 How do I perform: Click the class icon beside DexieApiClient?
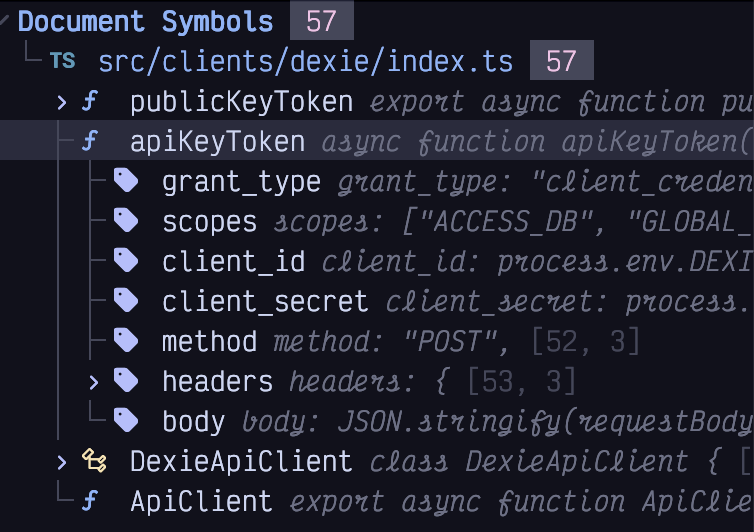pyautogui.click(x=94, y=460)
